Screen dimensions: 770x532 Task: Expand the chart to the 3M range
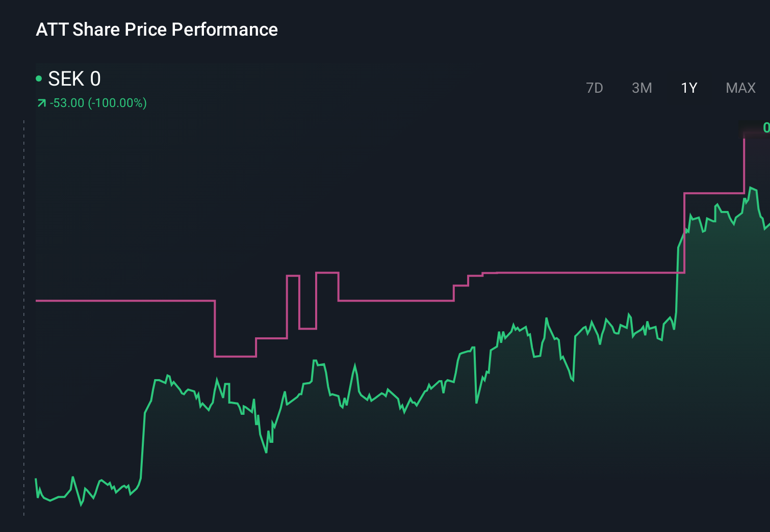(642, 88)
